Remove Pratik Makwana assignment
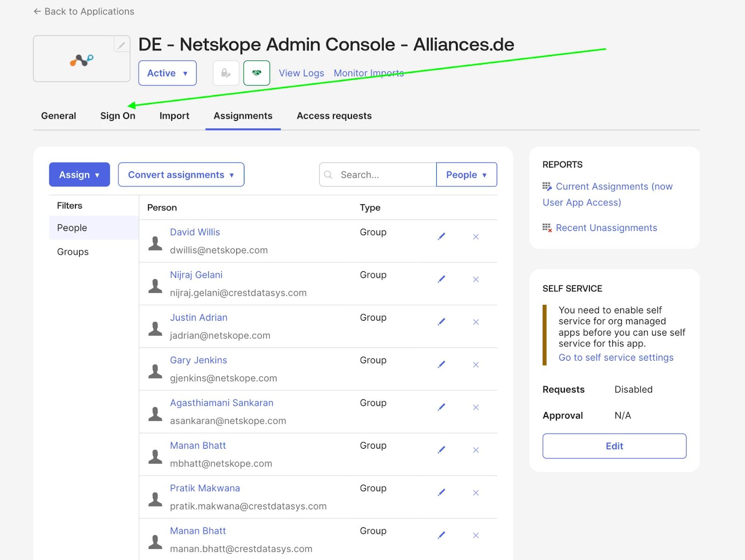The image size is (745, 560). (x=476, y=493)
